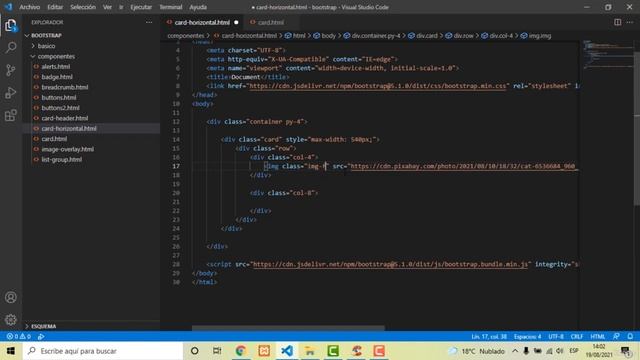
Task: Open the Accounts menu icon
Action: point(11,297)
